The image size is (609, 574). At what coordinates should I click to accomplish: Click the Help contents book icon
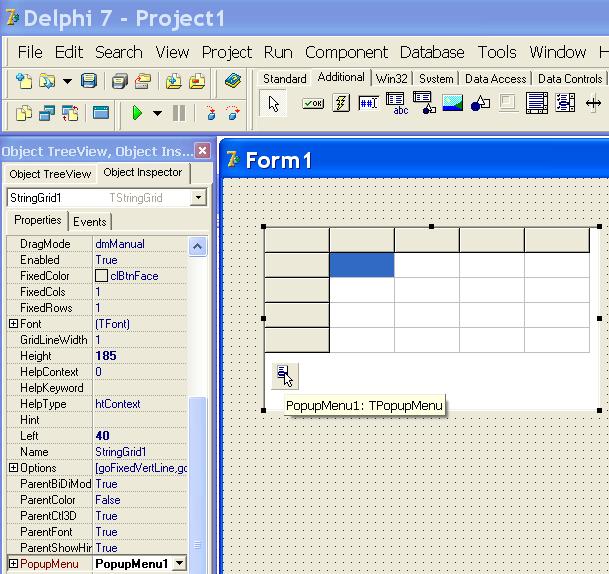coord(232,81)
